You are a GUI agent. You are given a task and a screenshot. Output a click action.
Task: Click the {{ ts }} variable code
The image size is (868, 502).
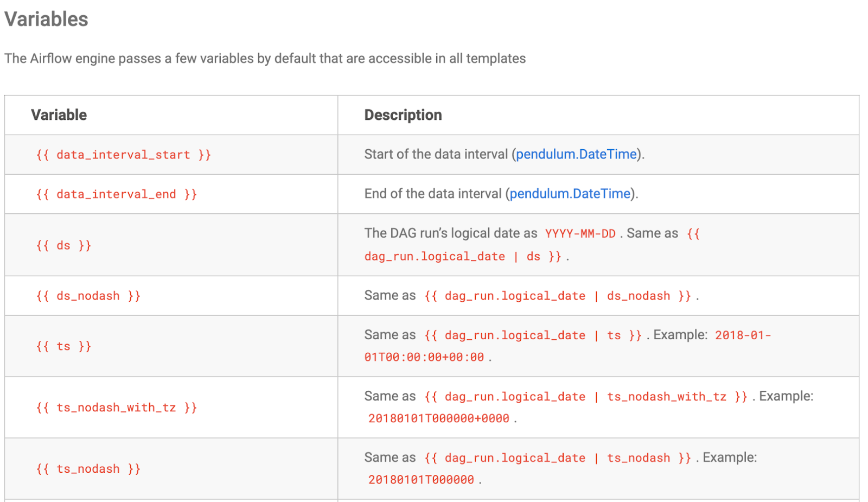63,347
